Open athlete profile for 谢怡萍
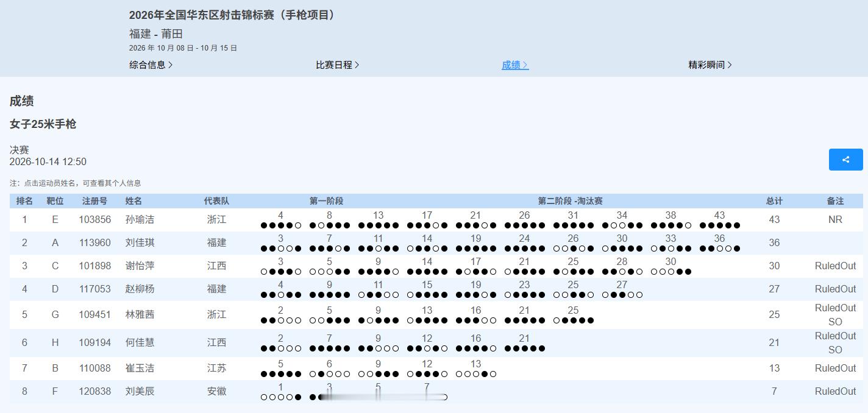The width and height of the screenshot is (868, 413). tap(140, 266)
